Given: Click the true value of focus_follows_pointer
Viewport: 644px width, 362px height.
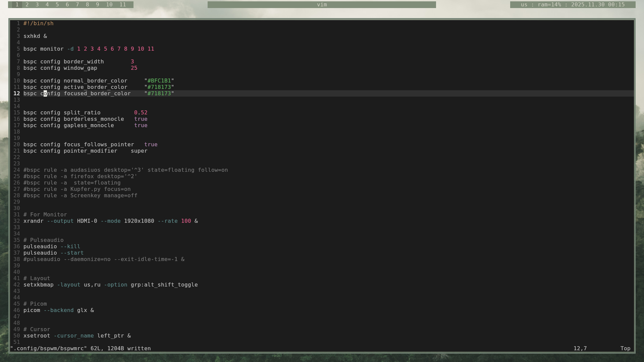Looking at the screenshot, I should coord(151,145).
